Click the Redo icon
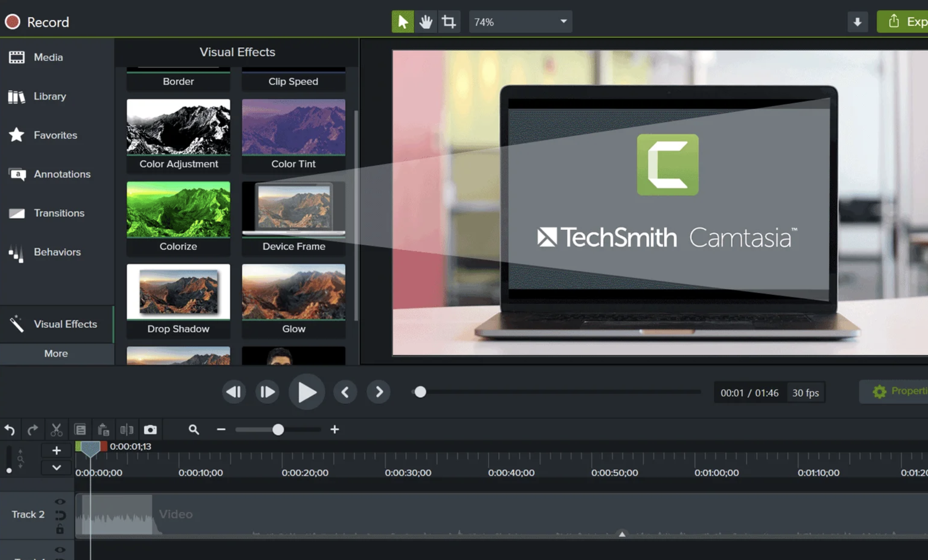Viewport: 928px width, 560px height. [x=33, y=430]
